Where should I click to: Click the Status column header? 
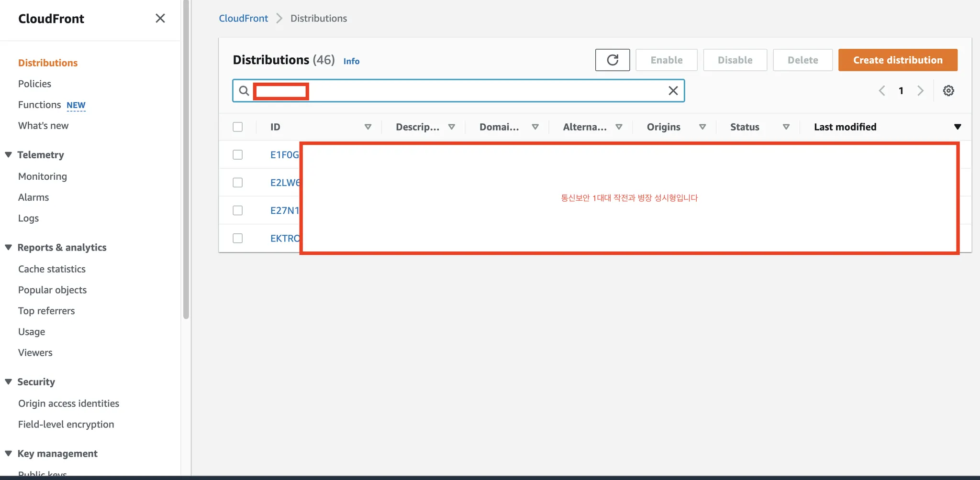coord(745,127)
